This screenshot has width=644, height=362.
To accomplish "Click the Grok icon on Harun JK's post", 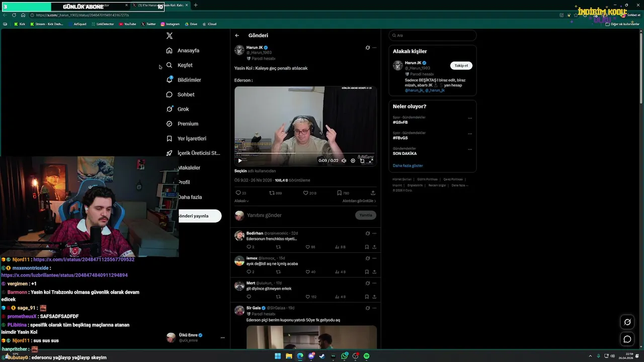I will coord(367,48).
